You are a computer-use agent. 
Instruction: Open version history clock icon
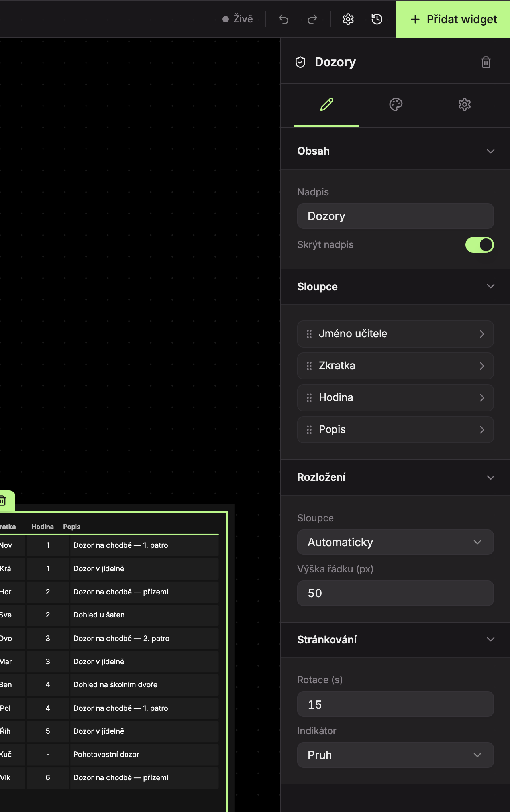(377, 19)
